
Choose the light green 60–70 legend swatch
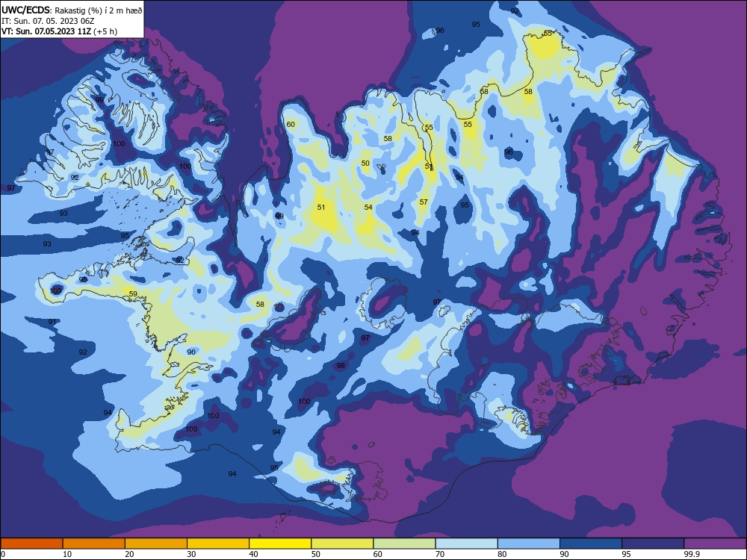tap(404, 544)
